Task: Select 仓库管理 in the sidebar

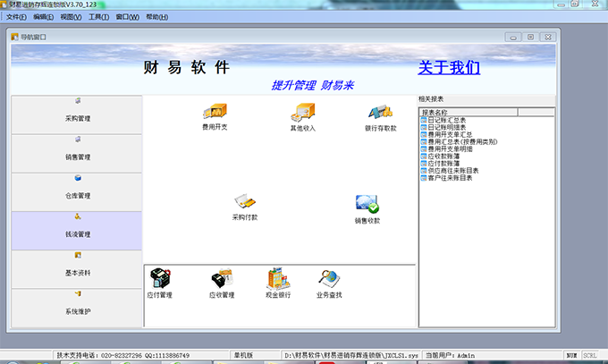Action: [x=77, y=192]
